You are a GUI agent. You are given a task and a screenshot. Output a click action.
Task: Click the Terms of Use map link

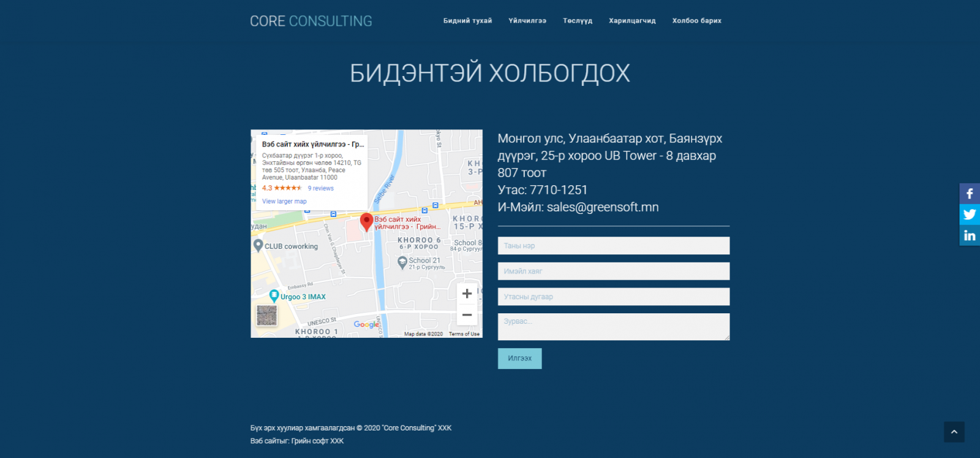(x=464, y=334)
